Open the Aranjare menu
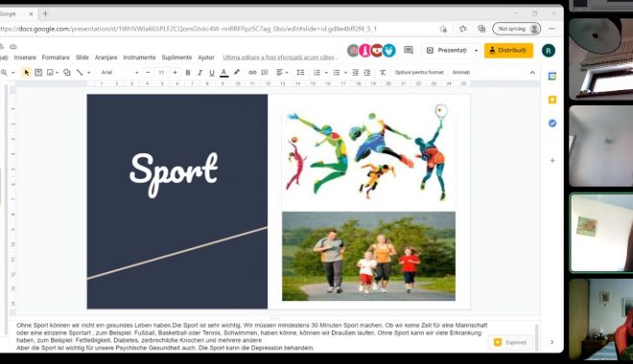This screenshot has width=633, height=364. pos(105,57)
